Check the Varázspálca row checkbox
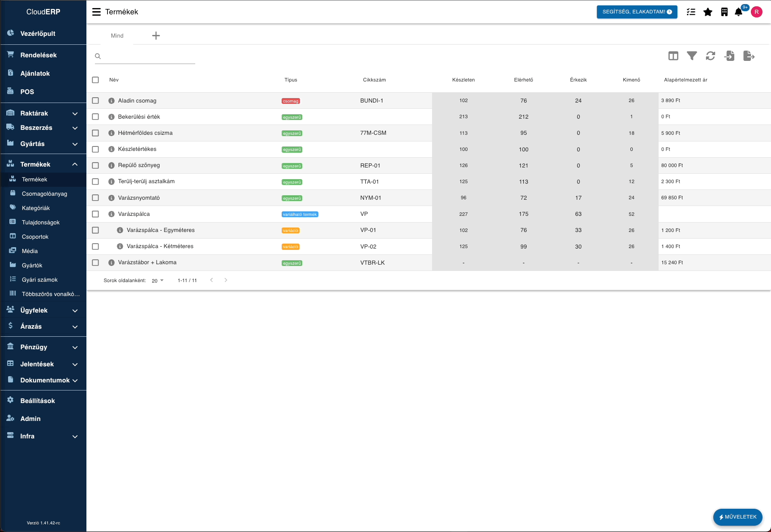This screenshot has height=532, width=771. (x=95, y=214)
